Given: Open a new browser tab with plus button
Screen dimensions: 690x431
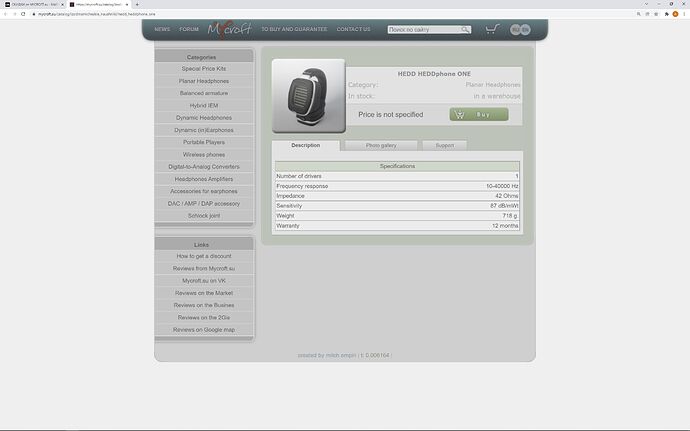Looking at the screenshot, I should 137,4.
